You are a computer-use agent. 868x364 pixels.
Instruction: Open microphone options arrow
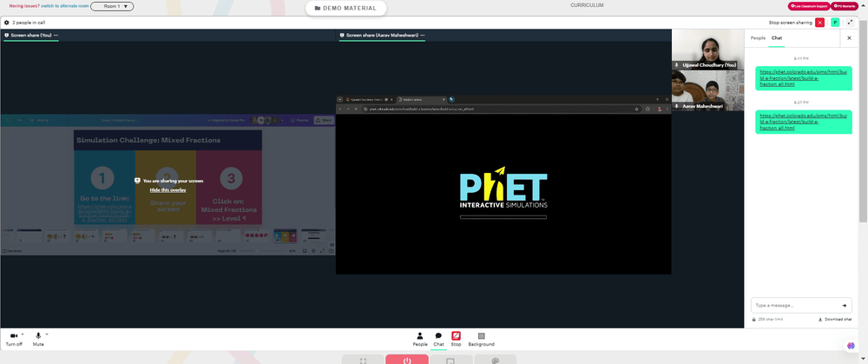(x=47, y=334)
